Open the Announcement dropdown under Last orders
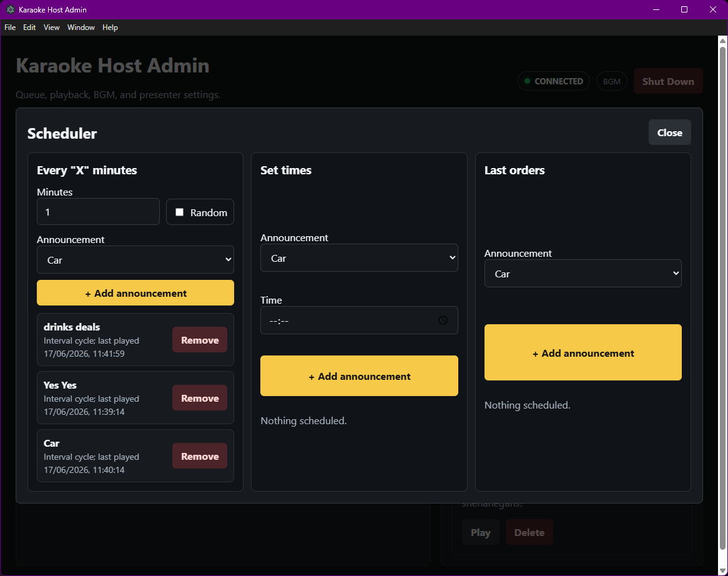This screenshot has height=576, width=728. [583, 274]
